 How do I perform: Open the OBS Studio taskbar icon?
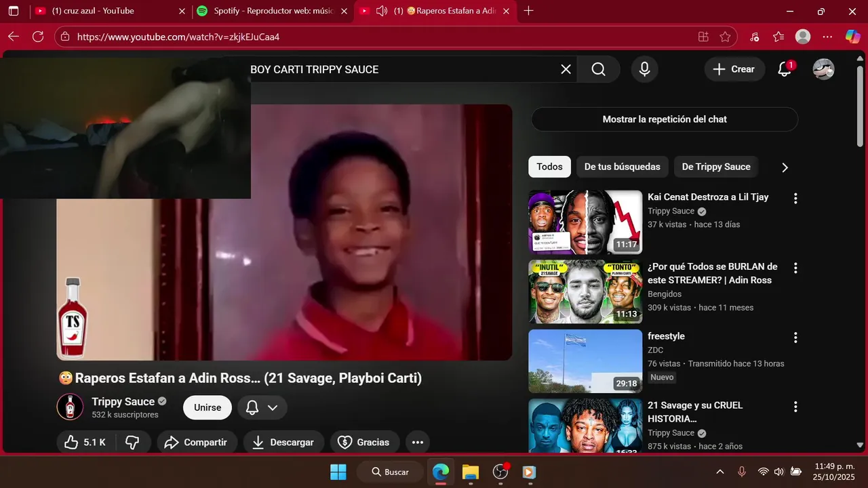(500, 472)
